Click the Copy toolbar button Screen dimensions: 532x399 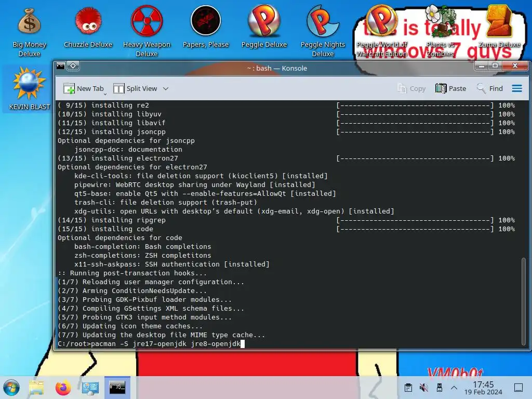pos(411,88)
